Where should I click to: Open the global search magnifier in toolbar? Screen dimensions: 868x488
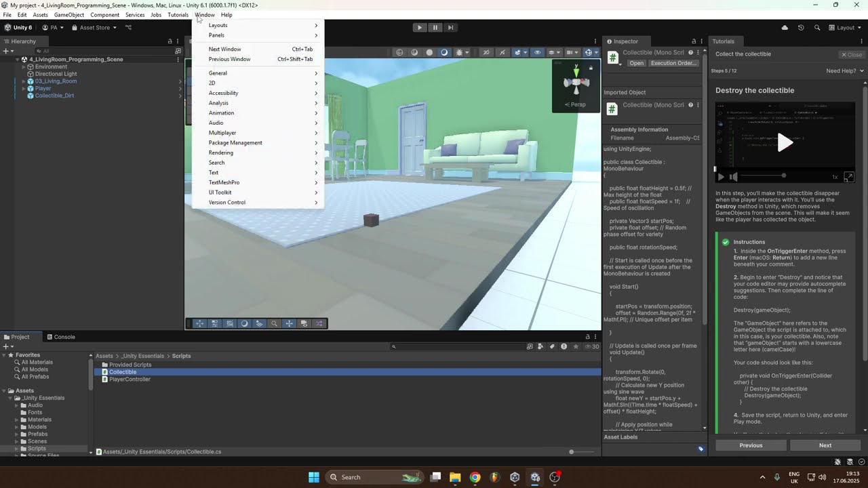pyautogui.click(x=817, y=28)
